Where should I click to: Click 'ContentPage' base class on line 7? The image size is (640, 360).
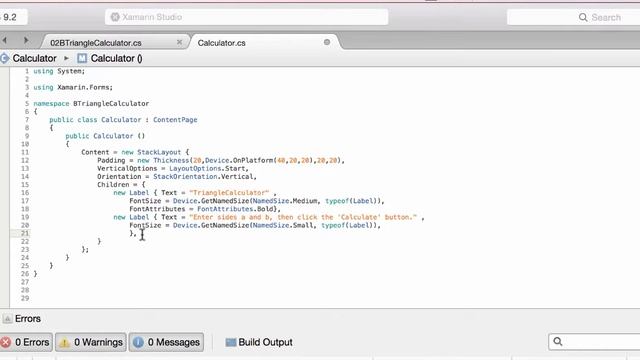175,120
